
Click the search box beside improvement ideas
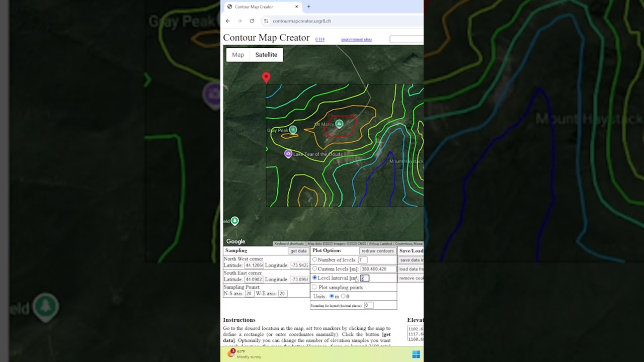407,39
